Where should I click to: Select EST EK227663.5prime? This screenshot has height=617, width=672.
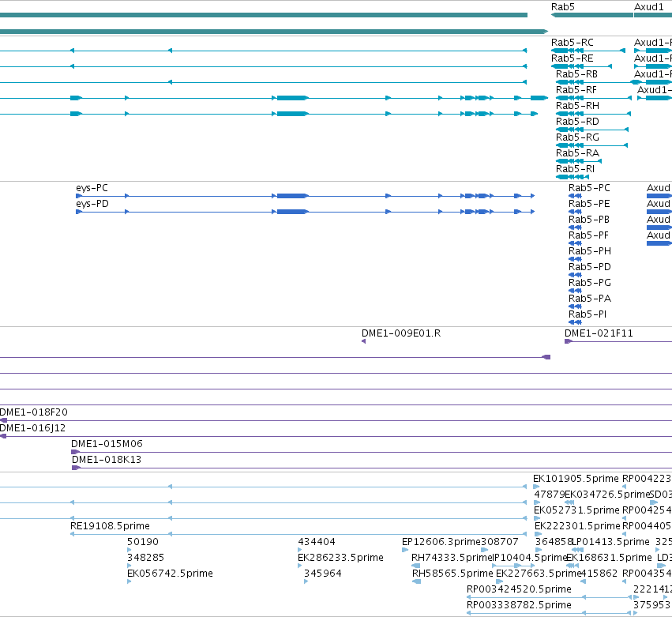pyautogui.click(x=539, y=574)
